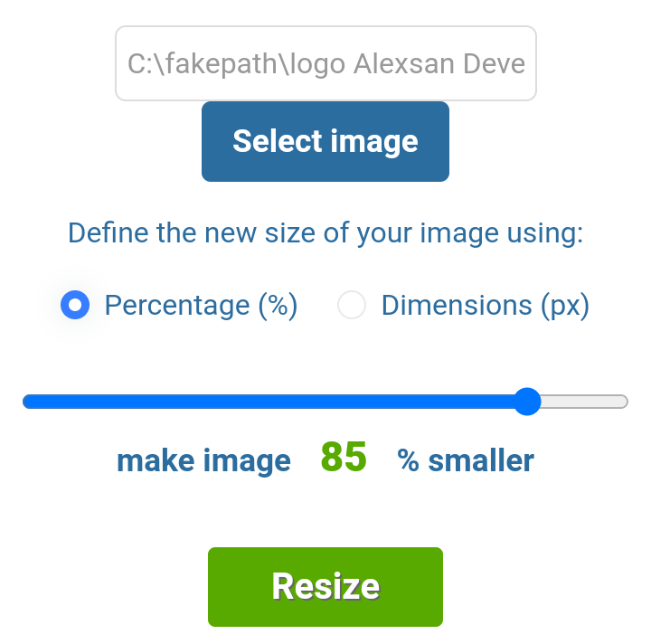Click the "% smaller" label
Image resolution: width=651 pixels, height=644 pixels.
point(466,461)
